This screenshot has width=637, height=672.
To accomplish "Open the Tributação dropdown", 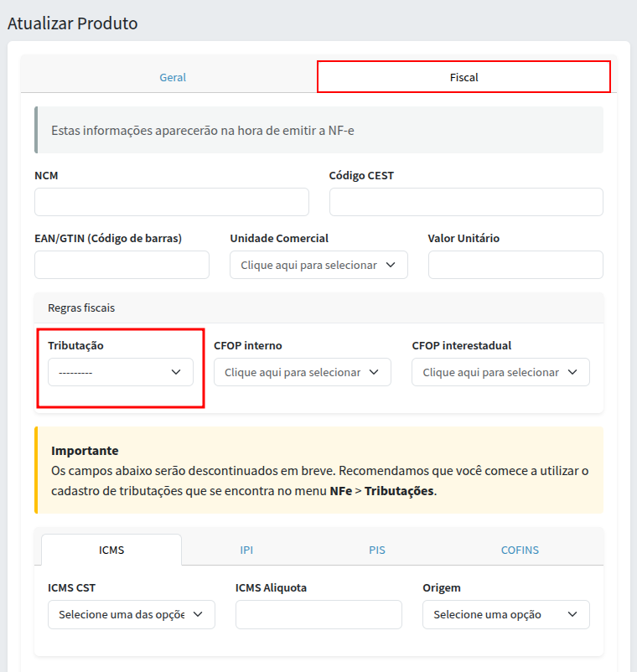I will point(120,372).
